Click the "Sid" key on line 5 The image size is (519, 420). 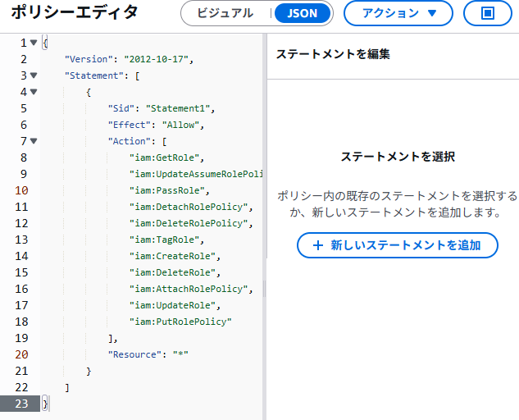click(x=121, y=108)
